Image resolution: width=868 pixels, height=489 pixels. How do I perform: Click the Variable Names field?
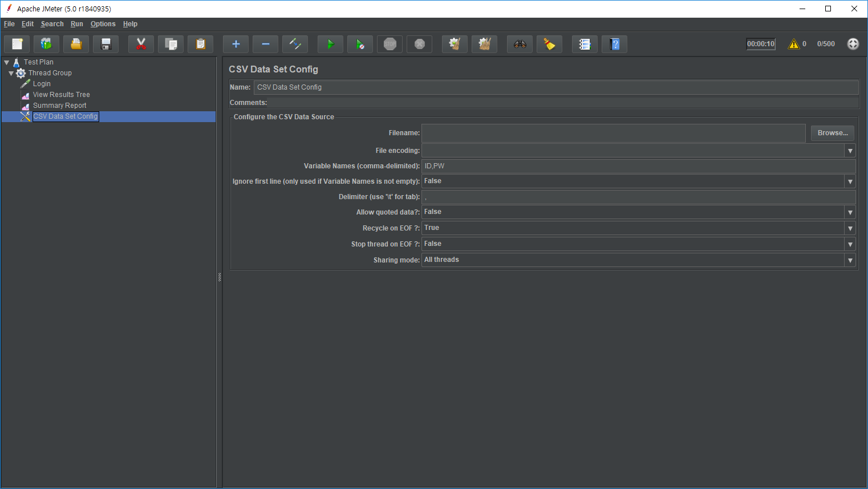coord(639,166)
